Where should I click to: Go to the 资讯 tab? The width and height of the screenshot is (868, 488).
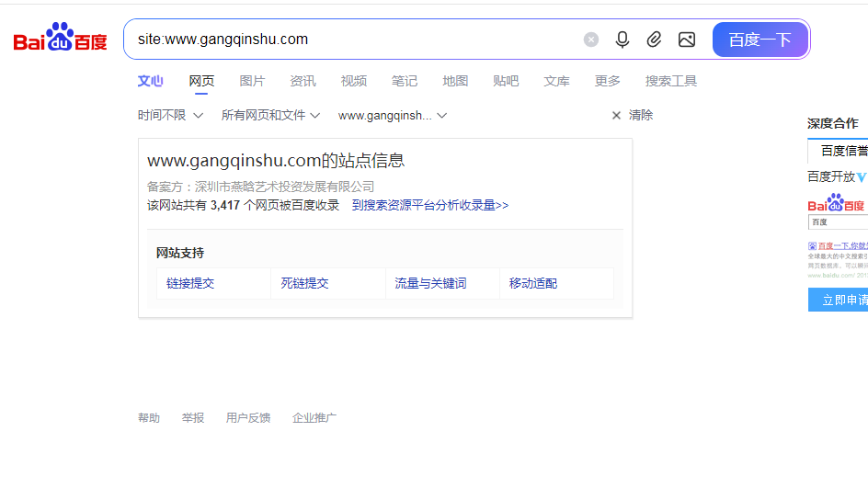303,81
